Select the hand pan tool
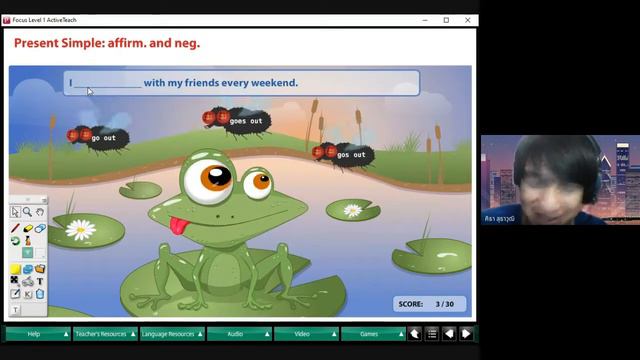 [x=40, y=212]
